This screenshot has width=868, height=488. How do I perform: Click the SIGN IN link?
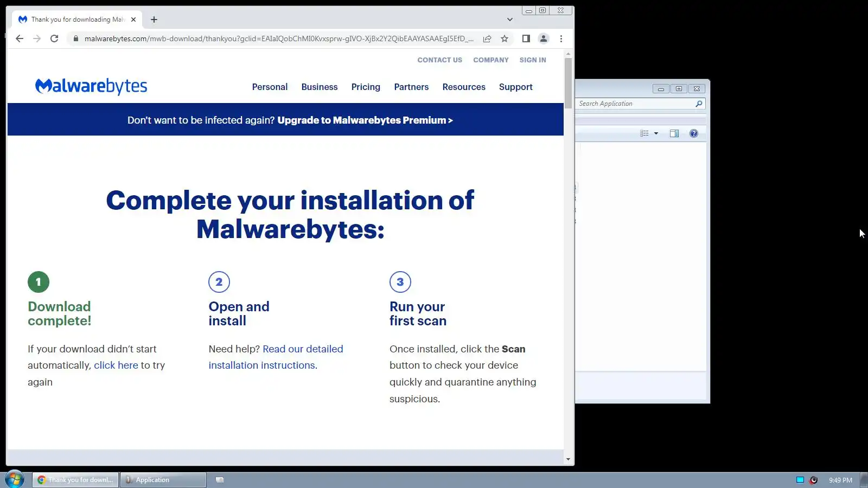(533, 60)
